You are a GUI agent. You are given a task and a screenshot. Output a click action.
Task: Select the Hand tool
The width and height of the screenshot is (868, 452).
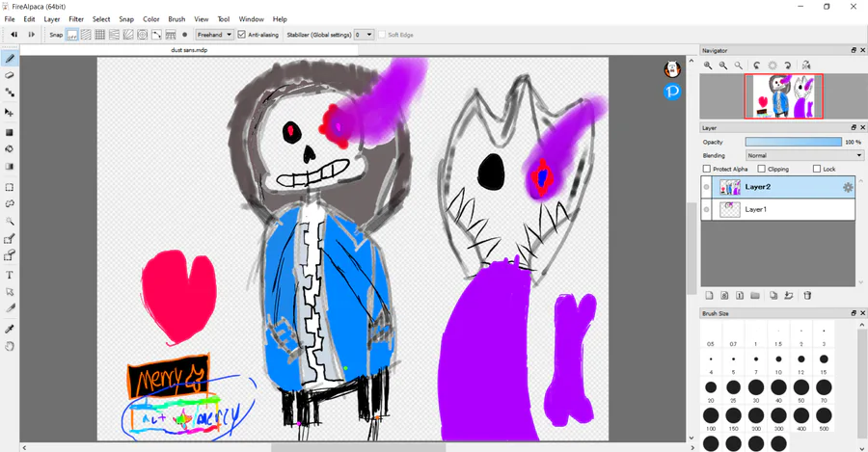click(10, 346)
